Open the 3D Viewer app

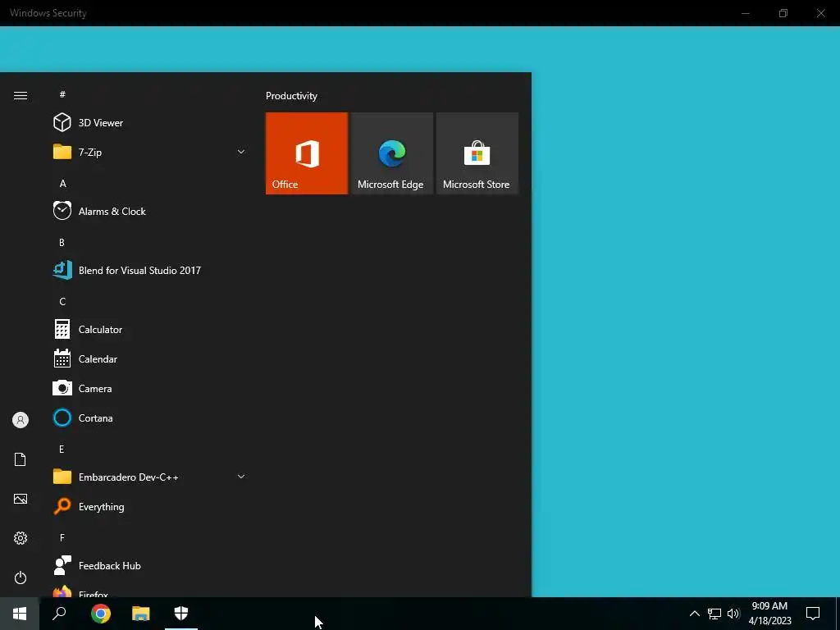[149, 123]
